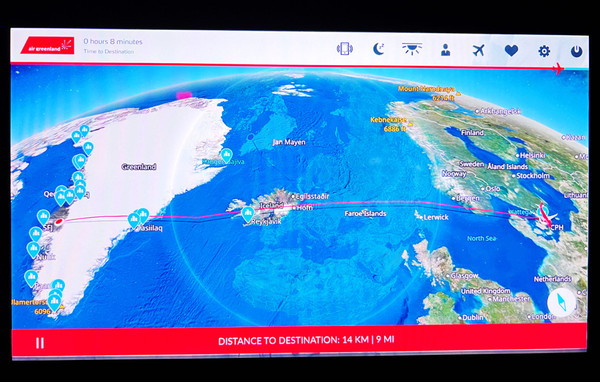The width and height of the screenshot is (600, 382).
Task: Tap the aircraft icon near CPH
Action: click(x=546, y=217)
